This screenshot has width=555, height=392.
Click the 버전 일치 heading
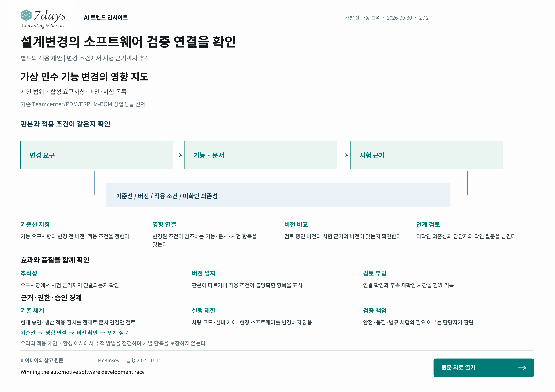203,273
